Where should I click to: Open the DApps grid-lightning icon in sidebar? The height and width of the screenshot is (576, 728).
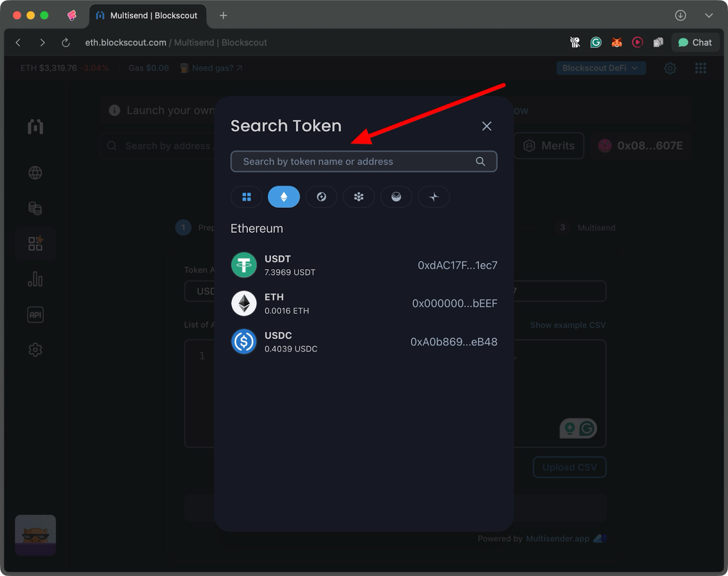tap(35, 244)
